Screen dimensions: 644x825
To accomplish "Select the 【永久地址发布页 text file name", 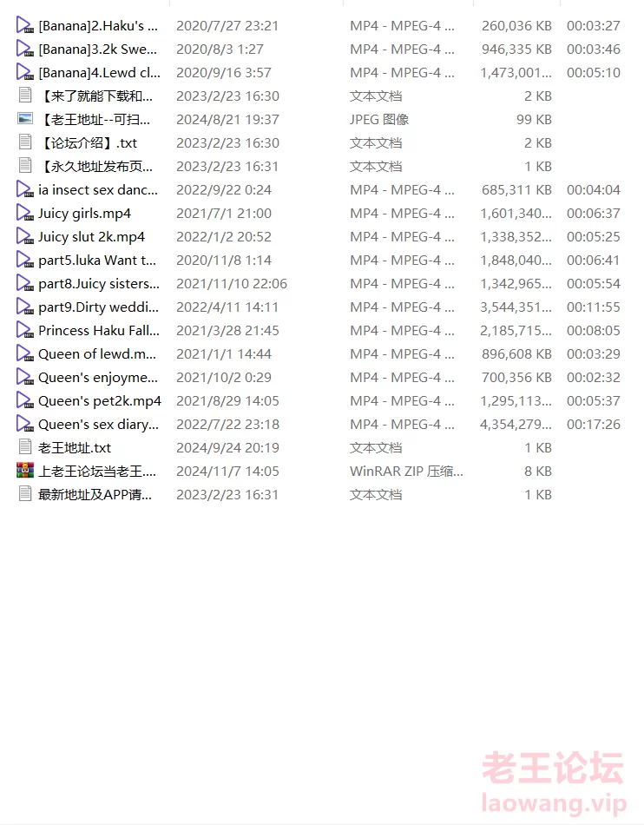I will (96, 166).
